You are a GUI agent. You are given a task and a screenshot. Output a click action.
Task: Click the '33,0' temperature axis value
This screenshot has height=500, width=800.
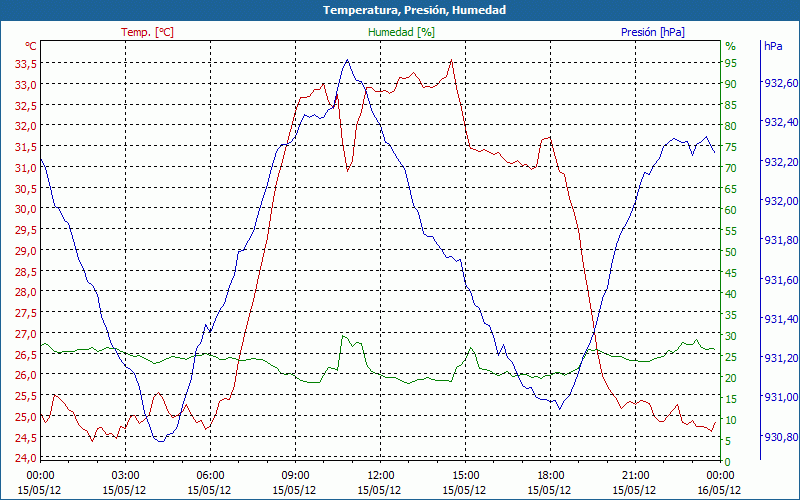click(x=26, y=84)
